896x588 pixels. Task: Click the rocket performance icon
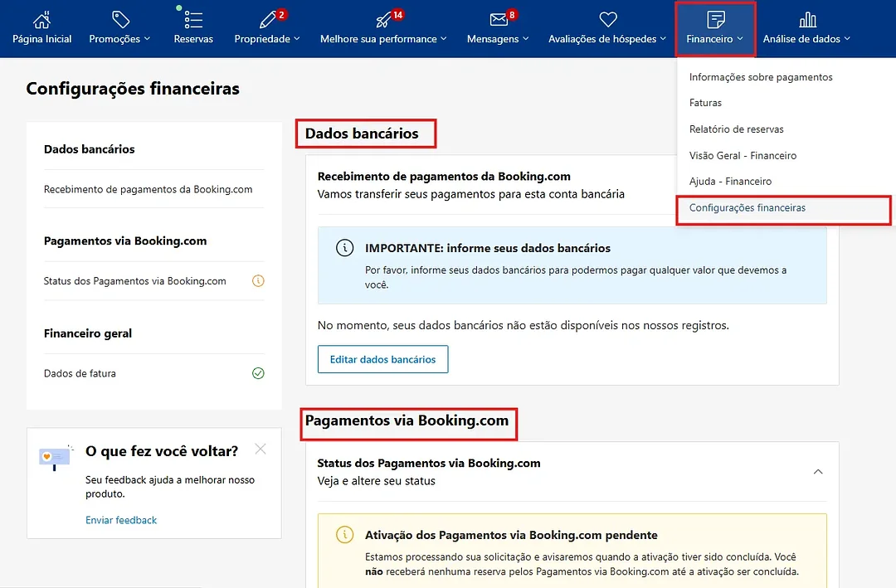(x=383, y=21)
